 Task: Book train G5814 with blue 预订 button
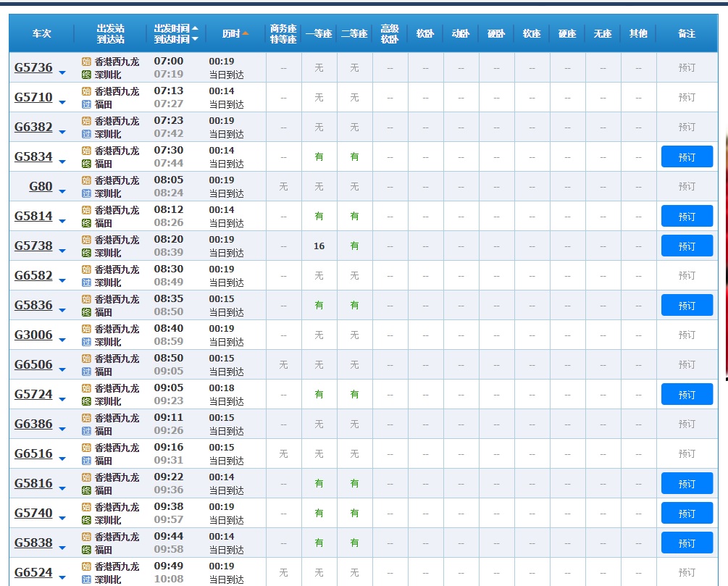[687, 216]
